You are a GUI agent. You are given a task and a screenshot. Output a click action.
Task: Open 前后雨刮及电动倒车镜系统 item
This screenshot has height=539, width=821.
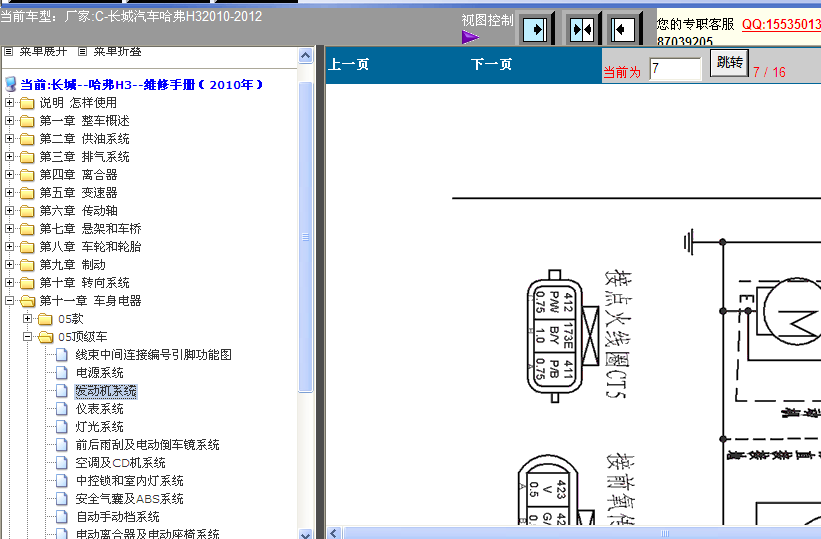pyautogui.click(x=147, y=445)
